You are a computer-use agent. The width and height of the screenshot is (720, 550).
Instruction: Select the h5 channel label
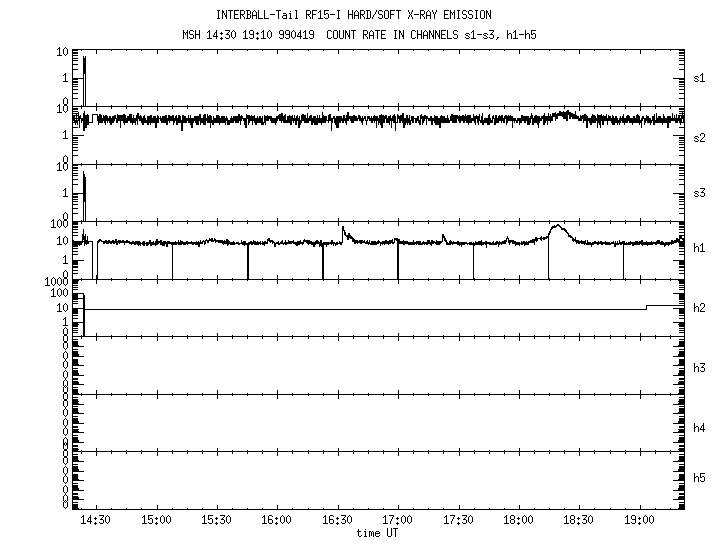click(x=700, y=479)
